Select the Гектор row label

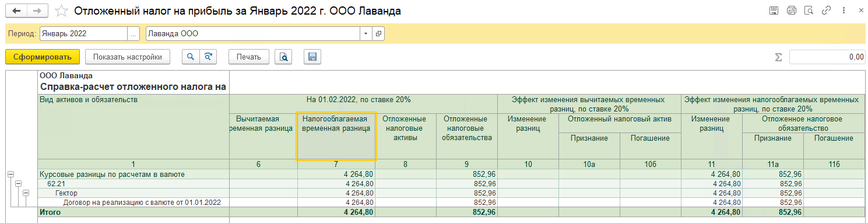(x=66, y=193)
